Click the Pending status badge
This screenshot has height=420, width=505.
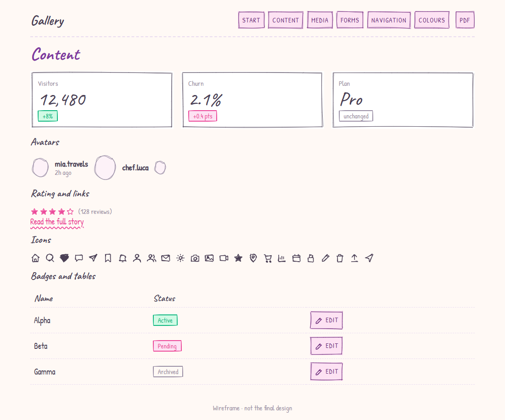167,346
